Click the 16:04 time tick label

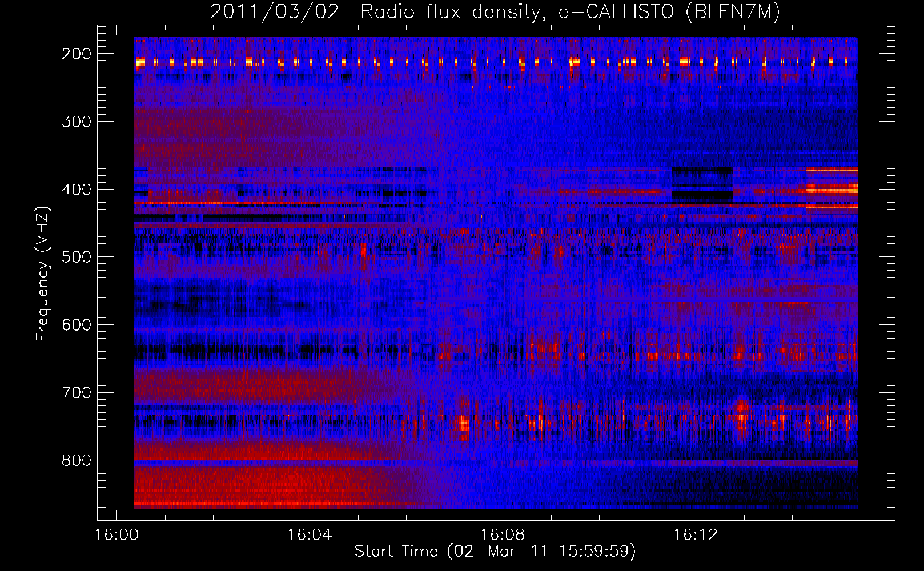pos(310,535)
